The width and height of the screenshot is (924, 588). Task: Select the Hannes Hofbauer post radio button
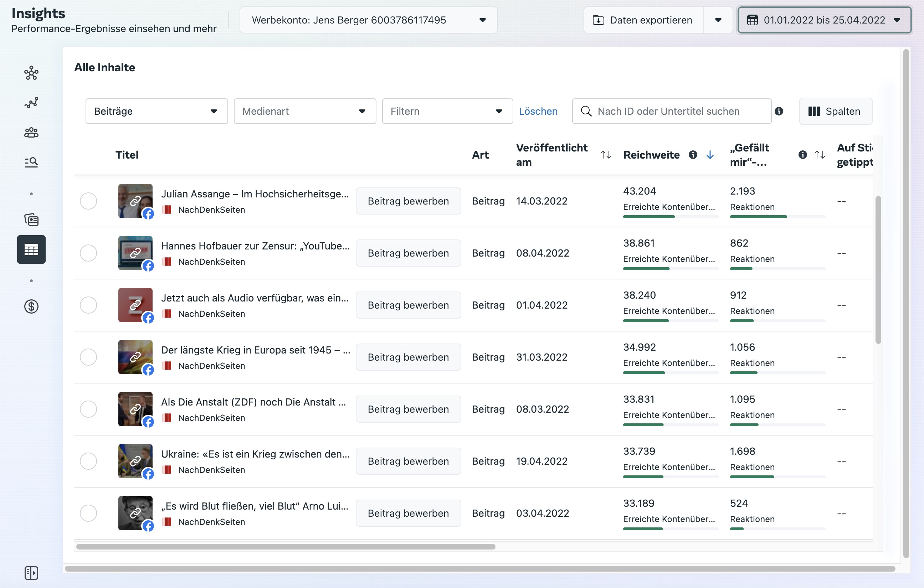click(88, 253)
